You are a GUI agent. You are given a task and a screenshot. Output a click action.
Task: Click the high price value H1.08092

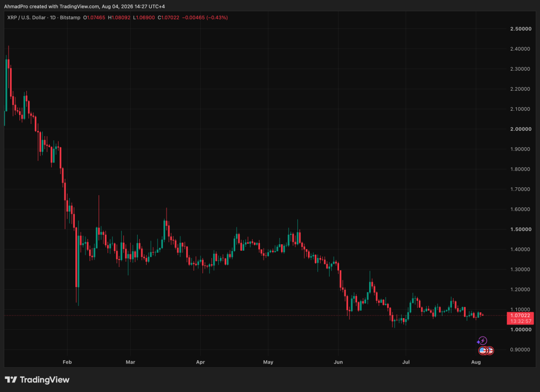pyautogui.click(x=119, y=17)
